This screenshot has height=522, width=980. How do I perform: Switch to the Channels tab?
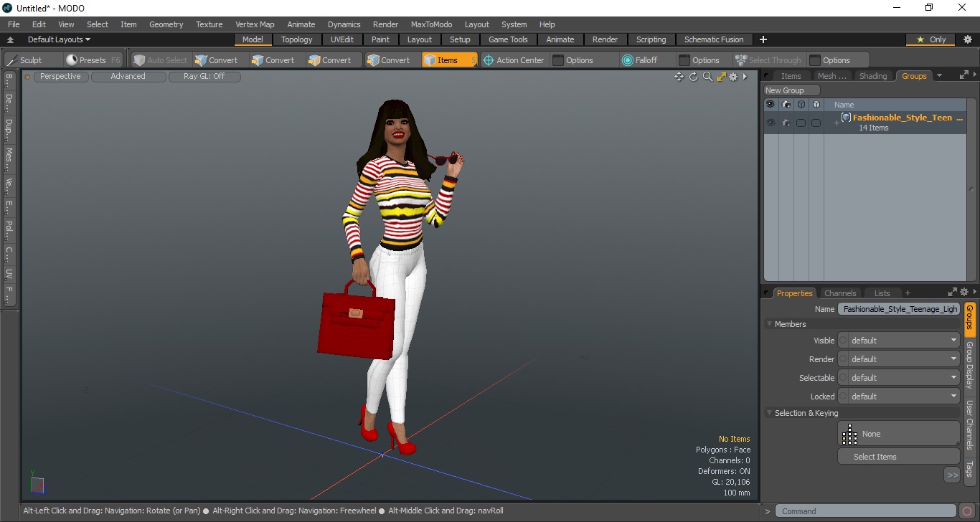point(840,293)
